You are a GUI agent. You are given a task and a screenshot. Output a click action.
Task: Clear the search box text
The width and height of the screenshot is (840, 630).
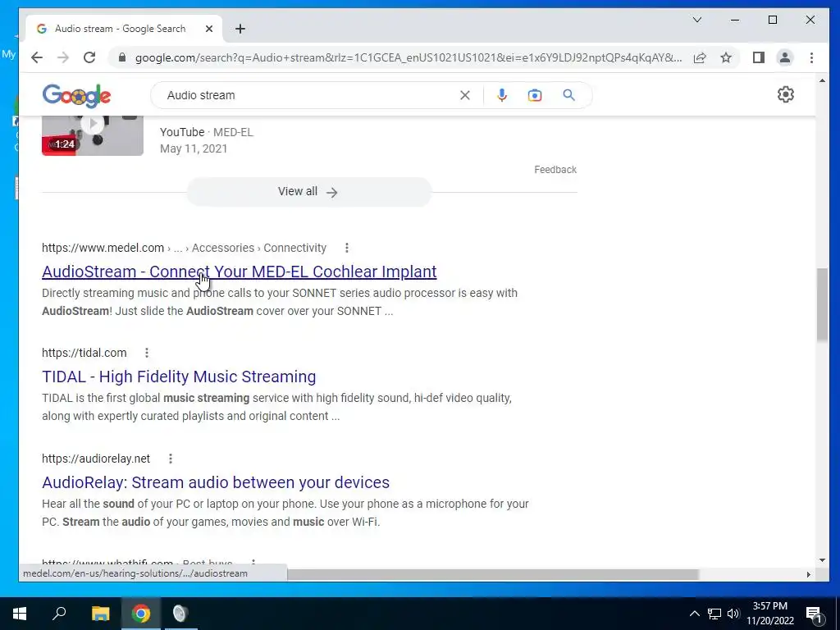465,95
